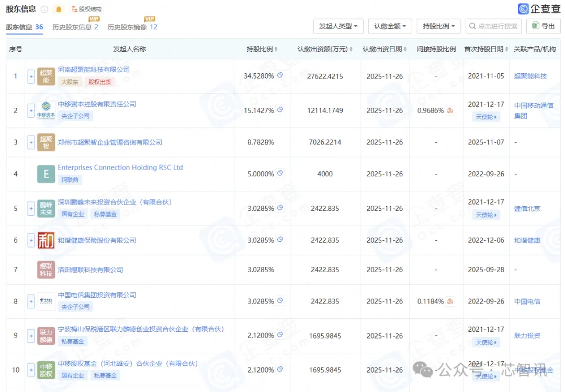Open the 发起人类型 dropdown filter
Viewport: 565px width, 392px height.
[338, 26]
